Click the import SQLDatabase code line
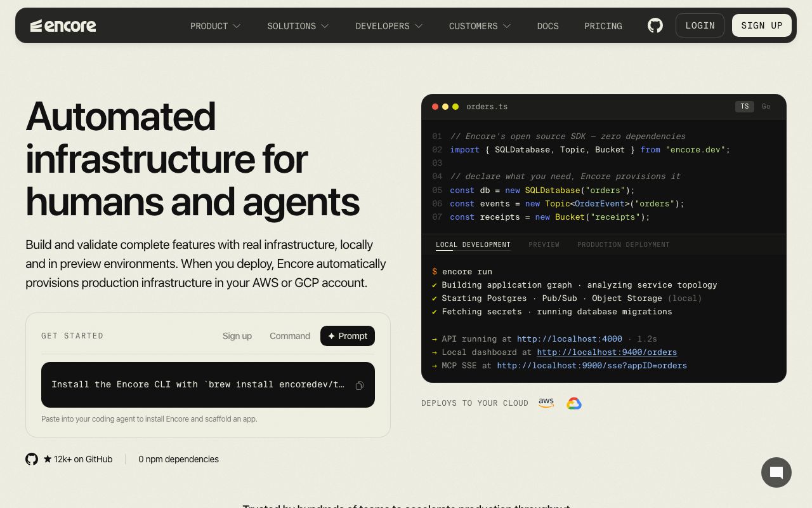Viewport: 812px width, 508px height. (x=590, y=150)
